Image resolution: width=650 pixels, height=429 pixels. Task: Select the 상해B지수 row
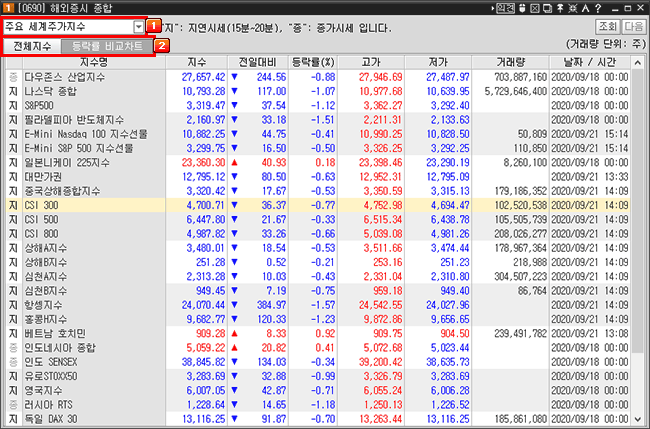[x=318, y=262]
